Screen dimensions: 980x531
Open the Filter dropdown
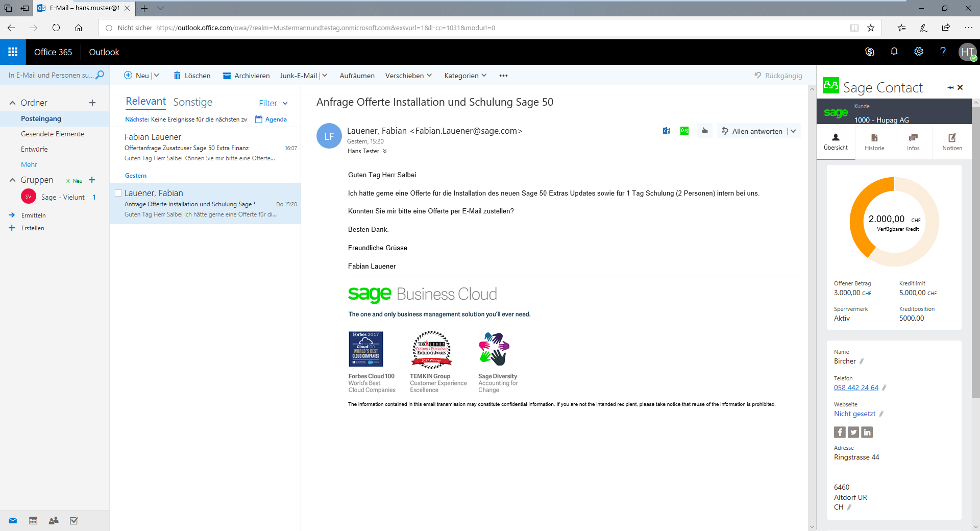273,103
